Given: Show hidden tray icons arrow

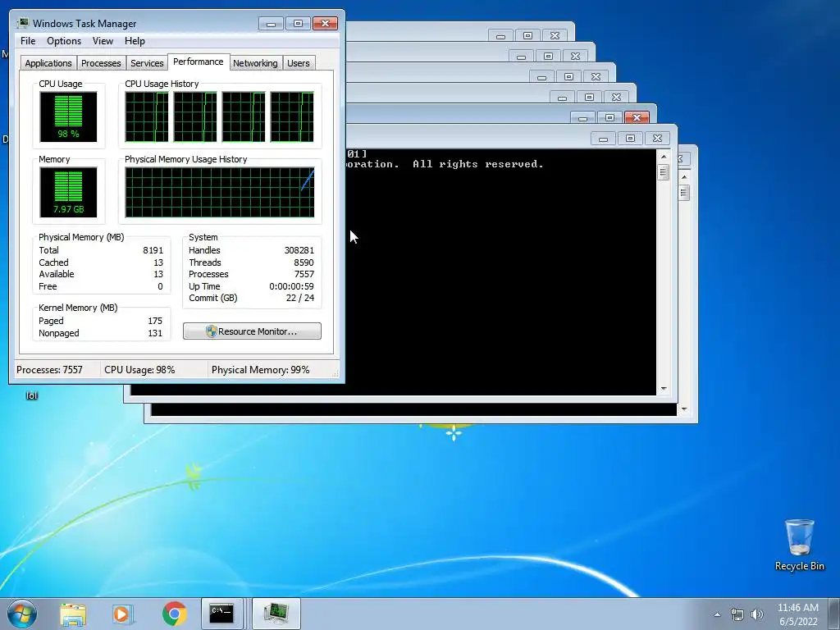Looking at the screenshot, I should coord(717,614).
